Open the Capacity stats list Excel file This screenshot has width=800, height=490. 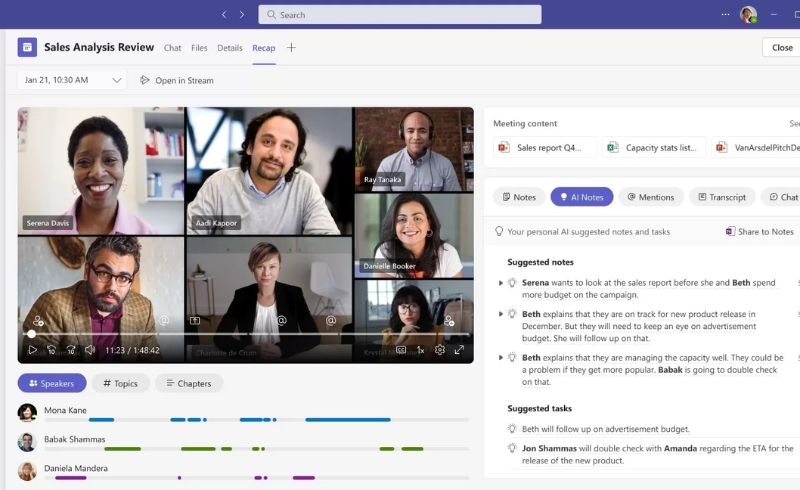[x=654, y=148]
